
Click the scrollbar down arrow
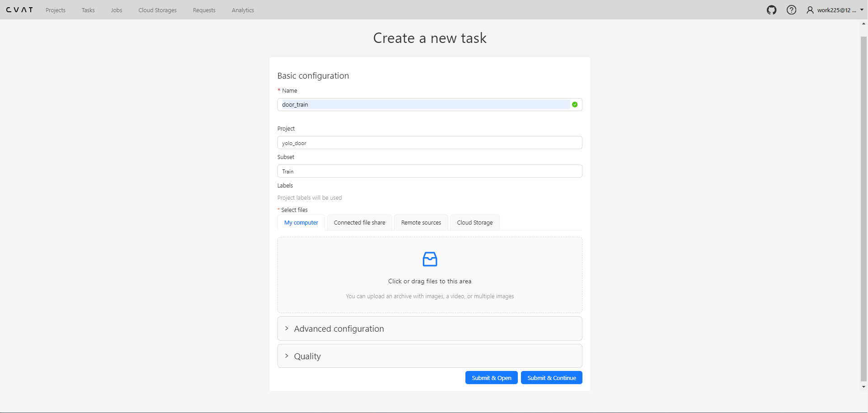[x=863, y=387]
